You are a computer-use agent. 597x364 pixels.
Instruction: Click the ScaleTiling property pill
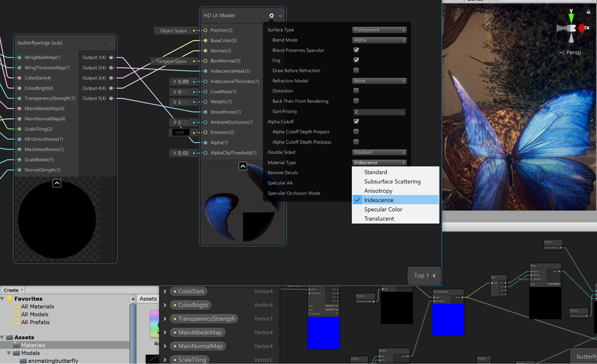point(190,360)
